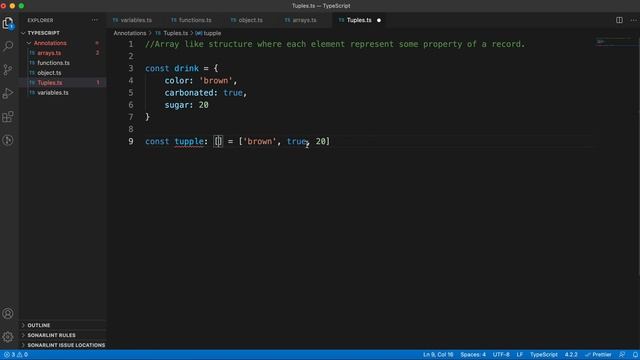
Task: Change indentation via Spaces: 4
Action: 473,355
